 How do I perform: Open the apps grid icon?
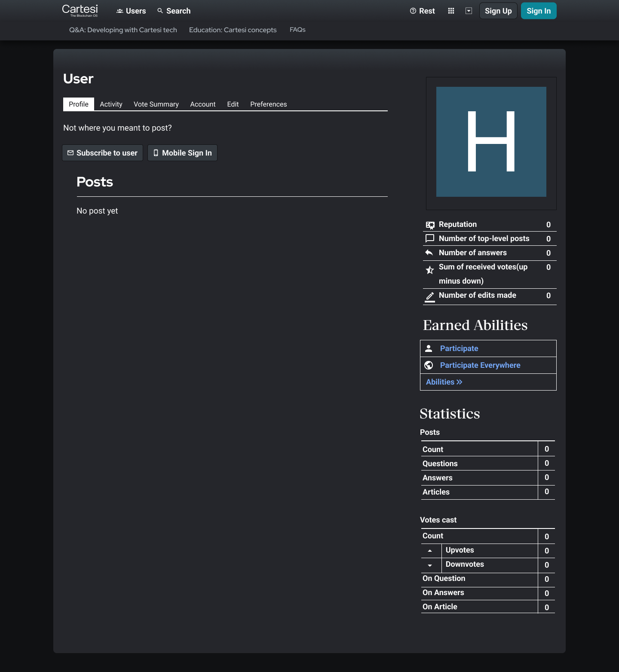tap(451, 11)
